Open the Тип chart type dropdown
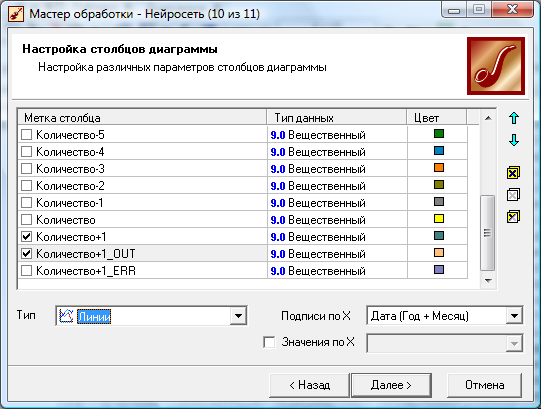The height and width of the screenshot is (409, 541). point(238,316)
